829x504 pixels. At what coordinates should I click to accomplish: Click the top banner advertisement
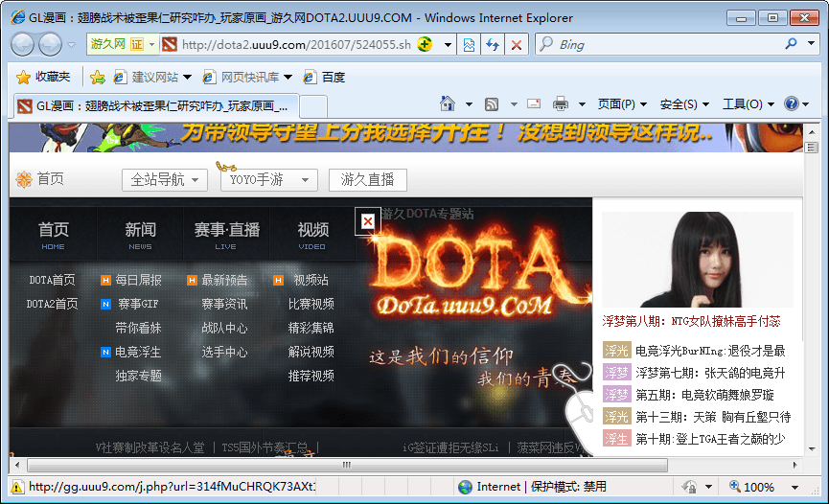pyautogui.click(x=406, y=138)
